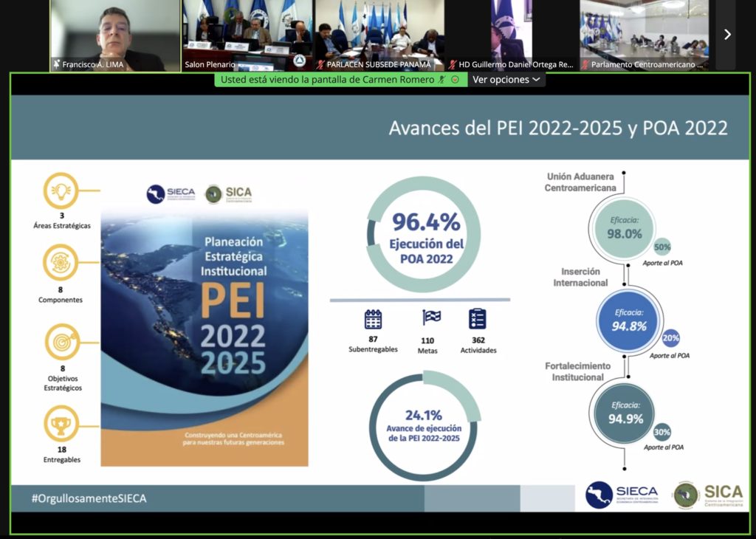
Task: Select HD Guillermo Daniel Ortega video thumbnail
Action: pos(511,35)
